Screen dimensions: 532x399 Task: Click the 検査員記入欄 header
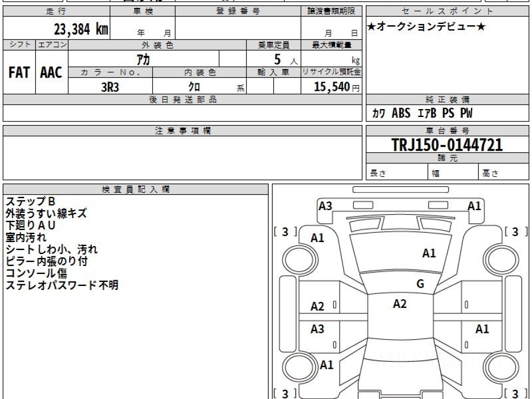point(136,189)
